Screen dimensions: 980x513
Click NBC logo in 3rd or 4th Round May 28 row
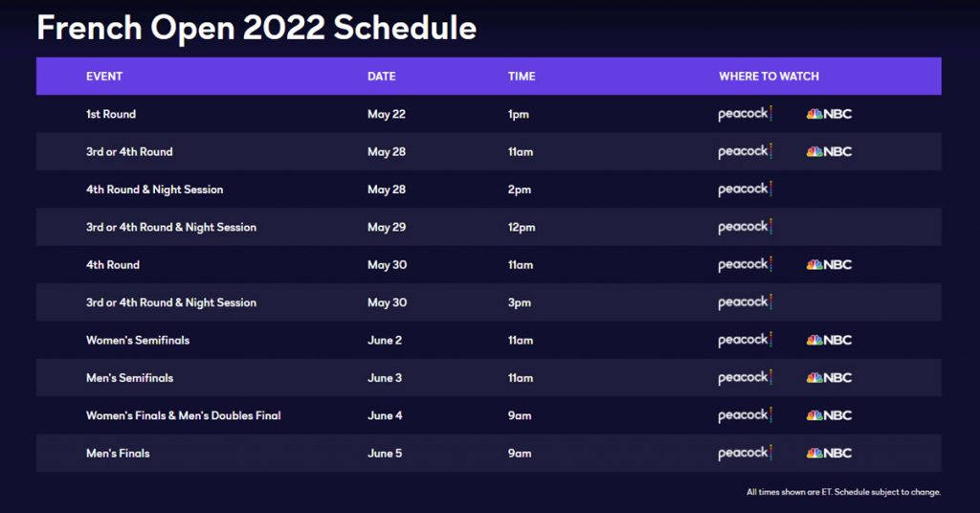click(829, 151)
